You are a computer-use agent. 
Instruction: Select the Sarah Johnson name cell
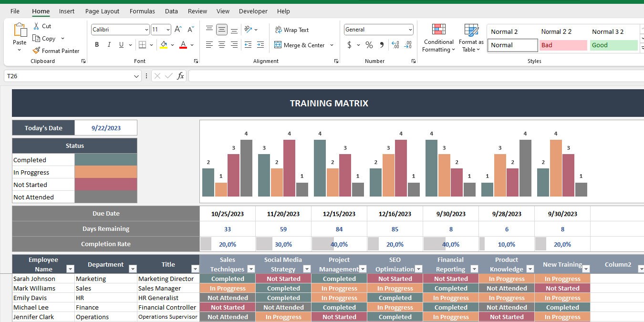pyautogui.click(x=43, y=279)
